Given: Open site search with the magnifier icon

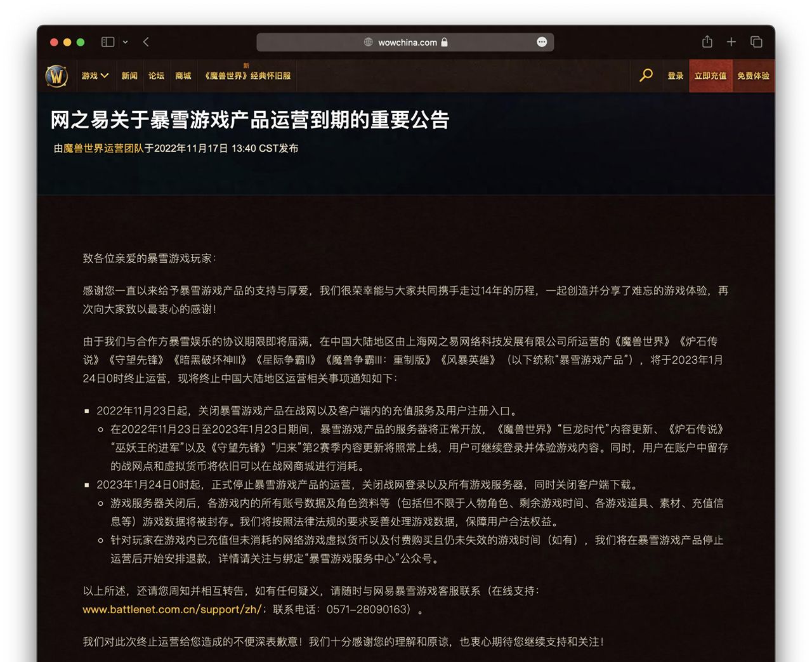Looking at the screenshot, I should pyautogui.click(x=645, y=76).
